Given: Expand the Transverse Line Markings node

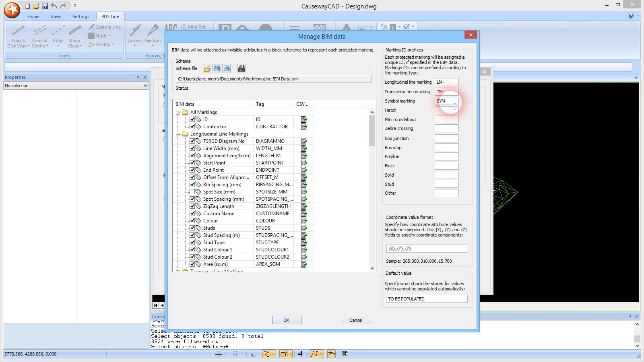Looking at the screenshot, I should pos(178,271).
